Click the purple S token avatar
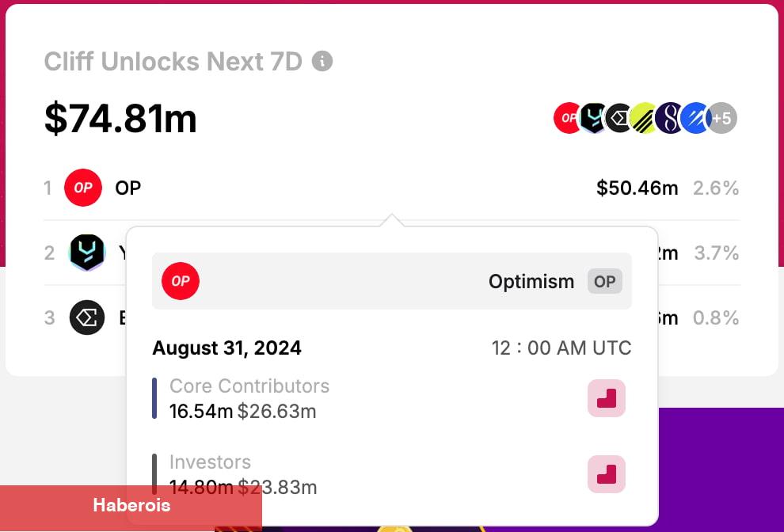784x532 pixels. tap(670, 118)
